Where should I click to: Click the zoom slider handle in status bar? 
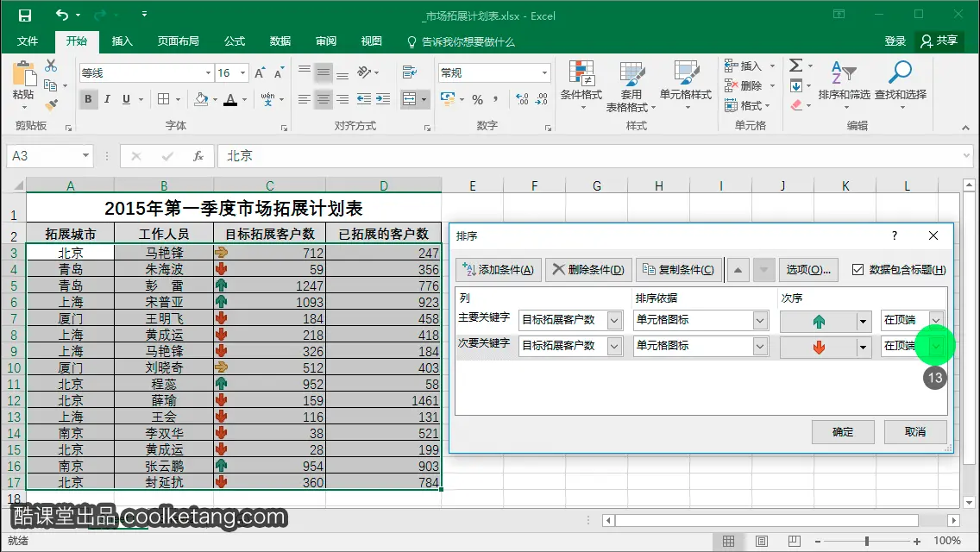click(x=866, y=542)
